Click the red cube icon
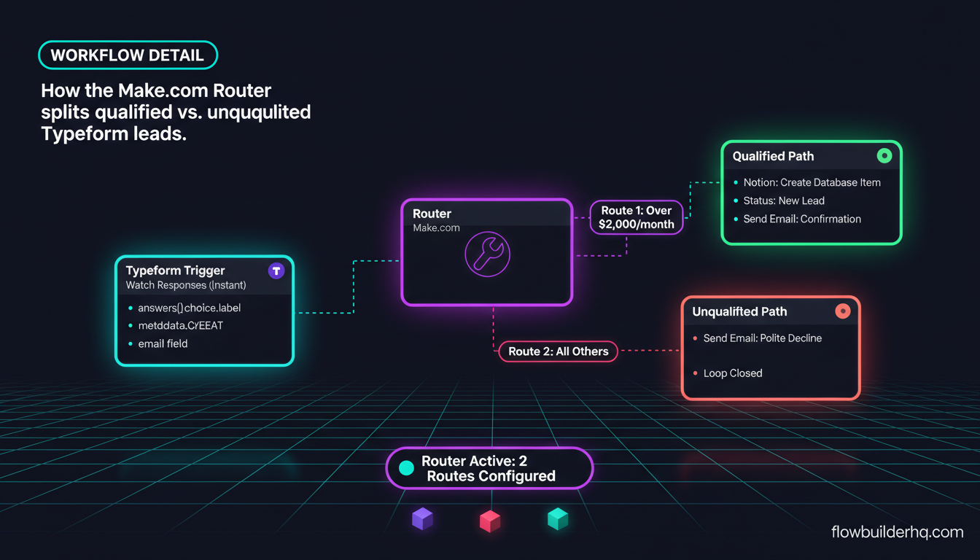980x560 pixels. coord(490,520)
